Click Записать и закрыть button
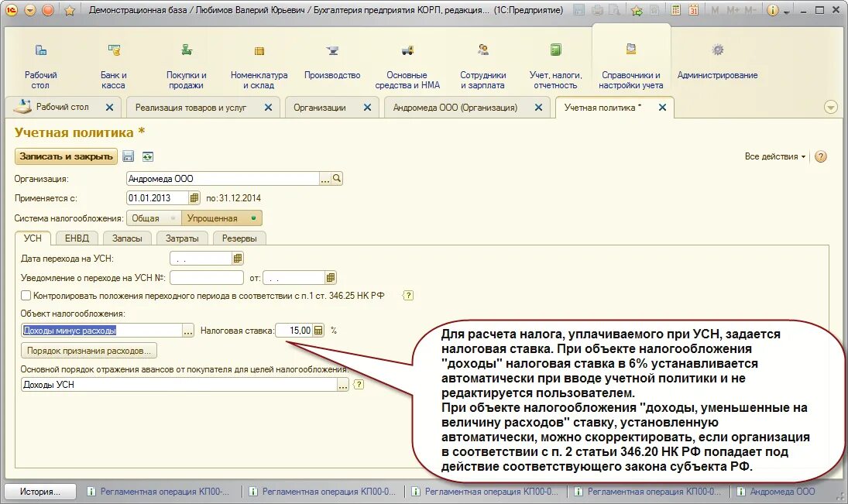 click(66, 156)
